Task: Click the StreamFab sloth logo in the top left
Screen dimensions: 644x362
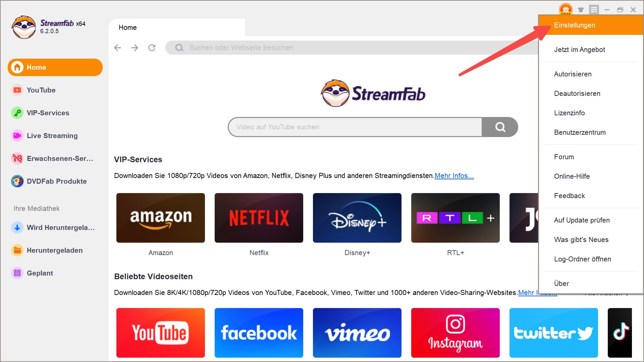Action: (x=23, y=27)
